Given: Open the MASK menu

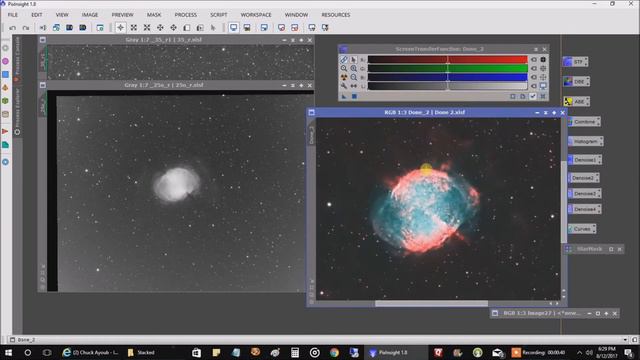Looking at the screenshot, I should pyautogui.click(x=154, y=15).
